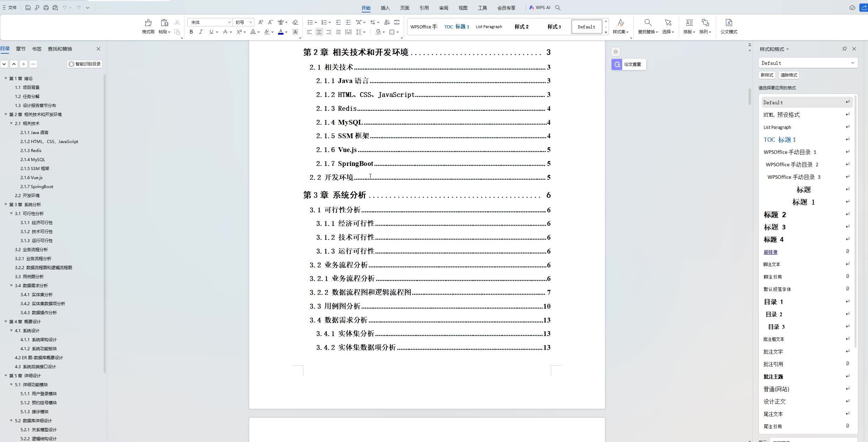Expand the style gallery more arrow
This screenshot has width=868, height=442.
point(606,33)
